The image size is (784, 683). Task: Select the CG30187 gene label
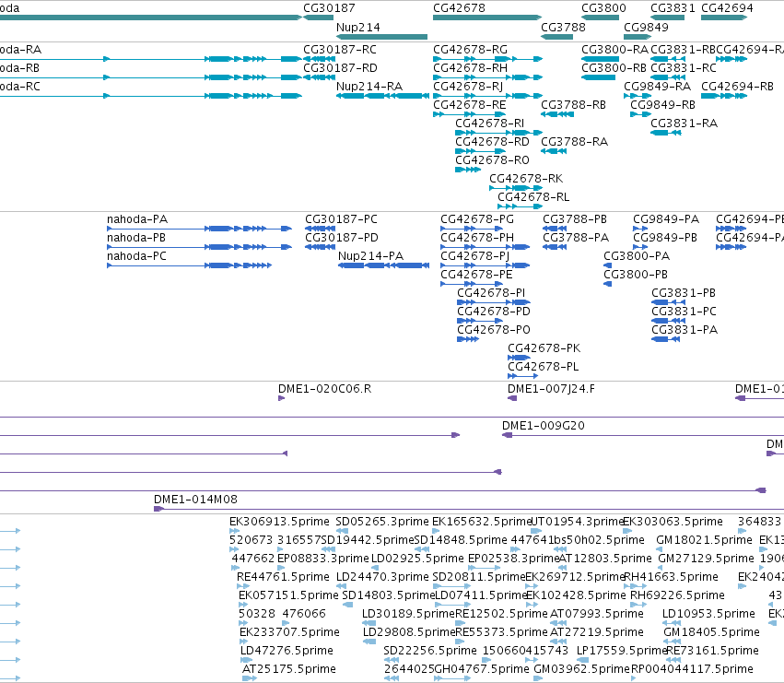329,8
